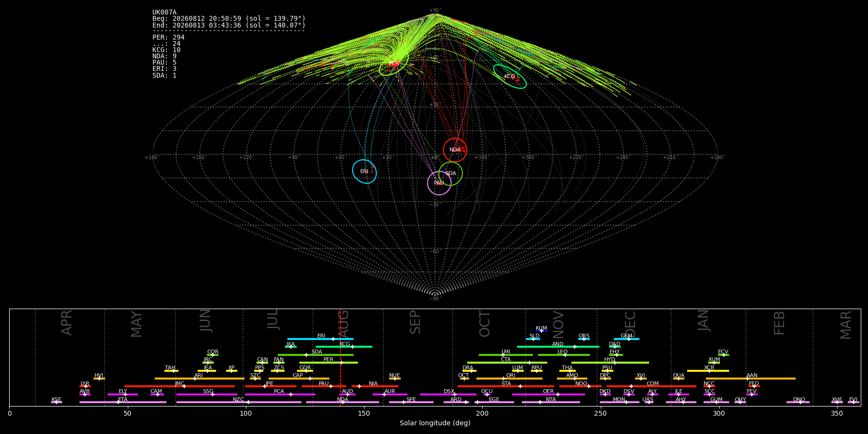Click the red NDA radiant circle
This screenshot has width=868, height=434.
[x=455, y=150]
